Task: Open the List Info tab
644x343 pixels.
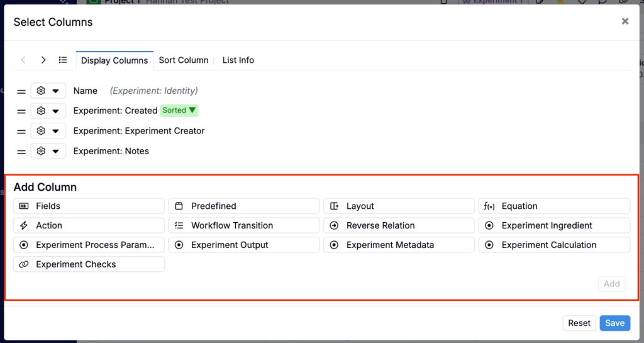Action: point(238,60)
